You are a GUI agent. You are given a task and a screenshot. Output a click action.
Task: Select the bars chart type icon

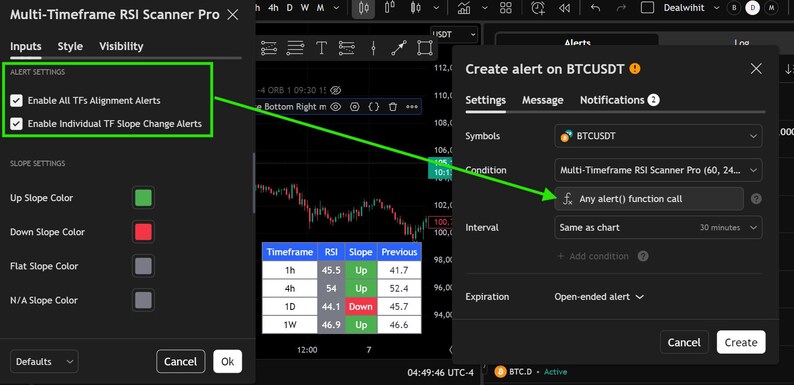click(416, 8)
